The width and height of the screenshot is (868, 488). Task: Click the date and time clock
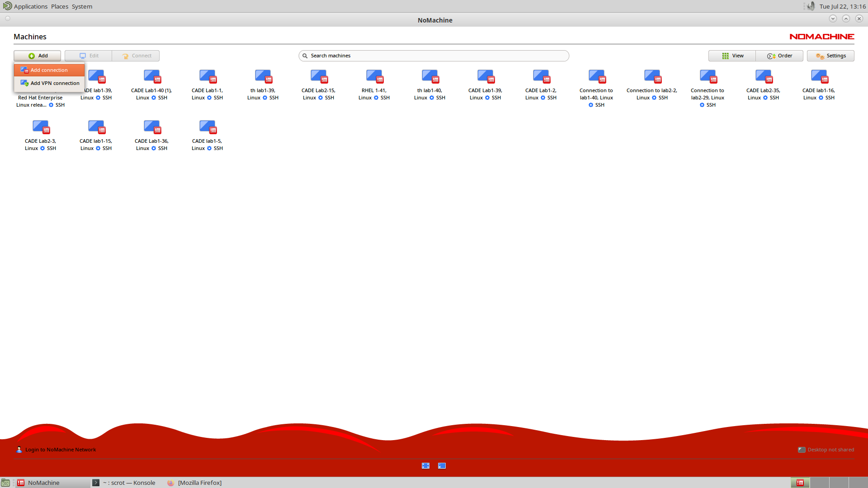[x=843, y=6]
